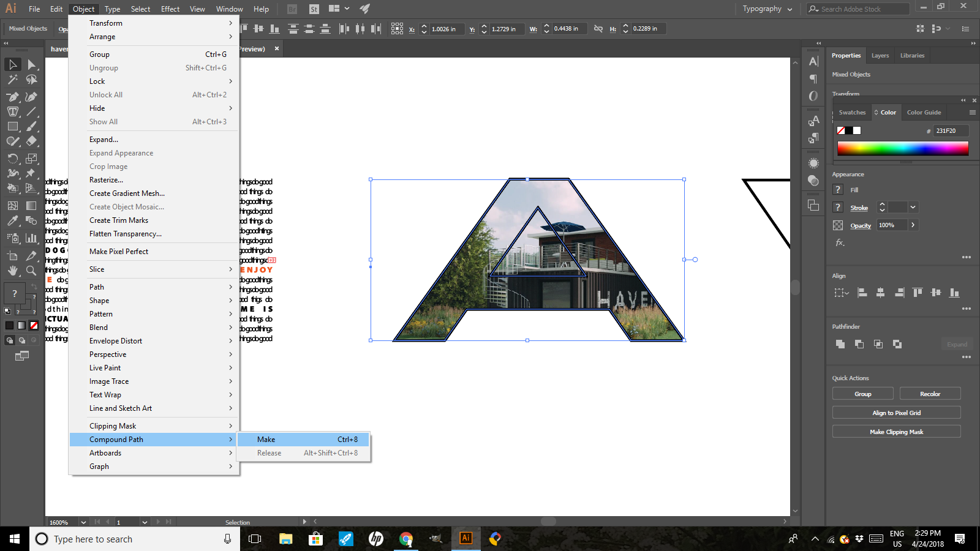Select the Rectangle tool

click(x=13, y=126)
